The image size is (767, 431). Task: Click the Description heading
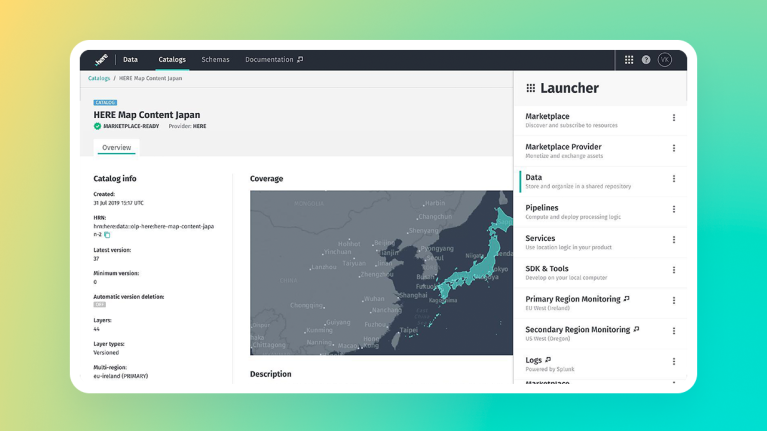point(271,374)
